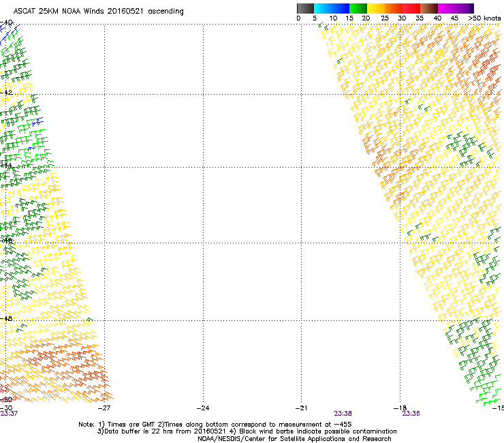The image size is (504, 443).
Task: Click the yellow 20-25 knots legend swatch
Action: tap(376, 8)
